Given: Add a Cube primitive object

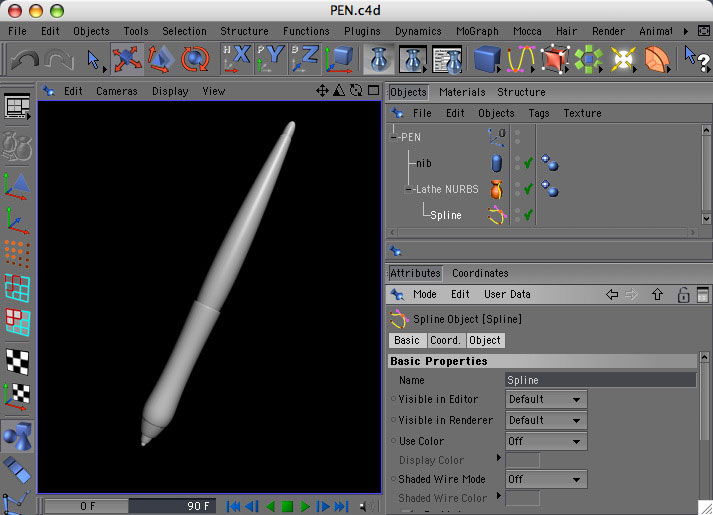Looking at the screenshot, I should click(487, 60).
